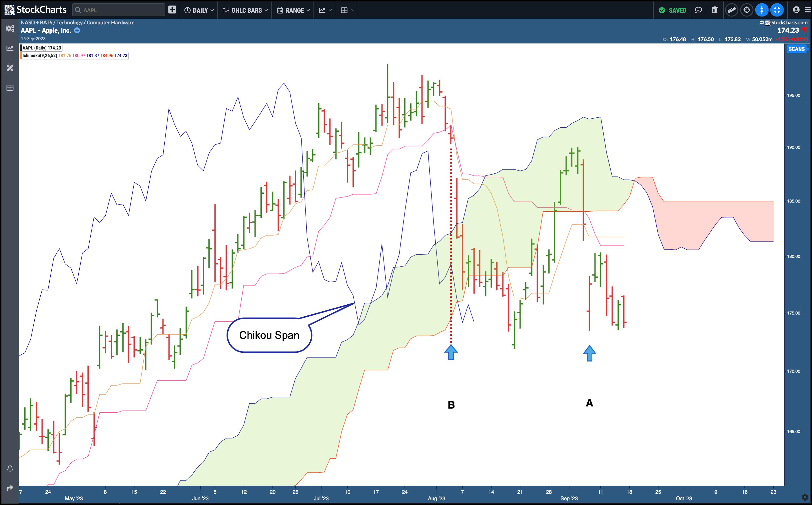The image size is (812, 505).
Task: Open chart settings gears in sidebar
Action: tap(10, 28)
